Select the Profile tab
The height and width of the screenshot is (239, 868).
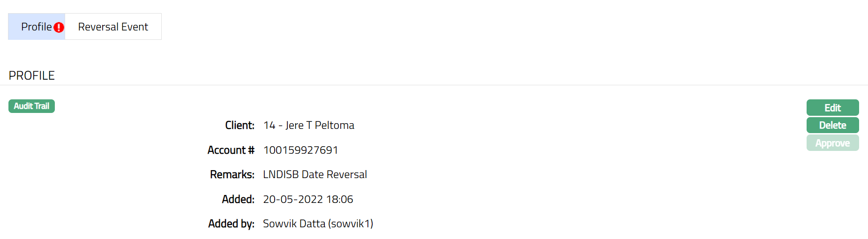tap(36, 27)
